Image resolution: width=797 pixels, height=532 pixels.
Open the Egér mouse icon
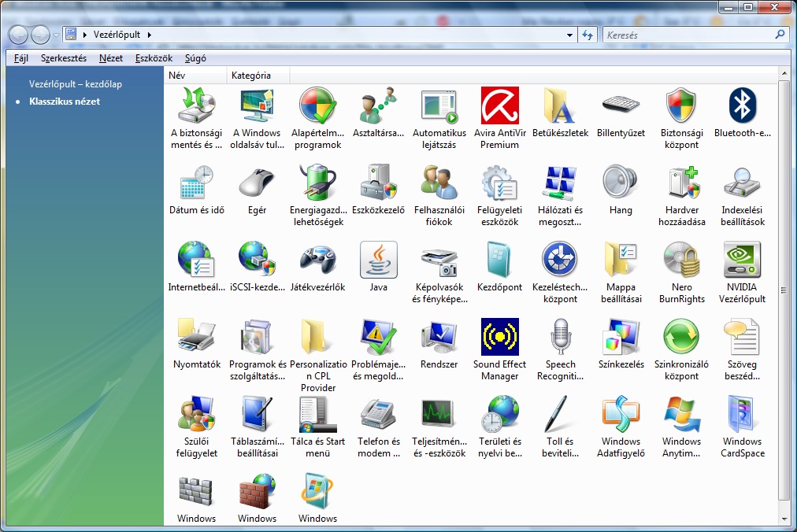258,183
